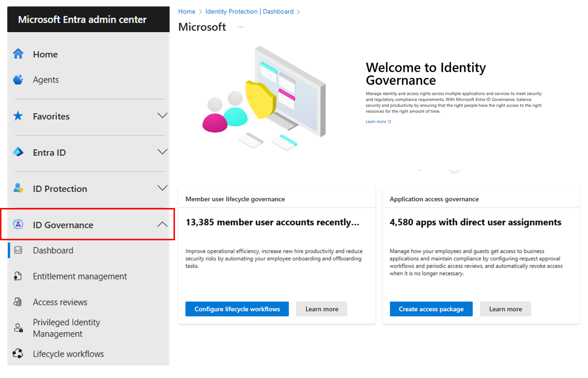
Task: Click the ellipsis next to Microsoft heading
Action: click(x=240, y=27)
